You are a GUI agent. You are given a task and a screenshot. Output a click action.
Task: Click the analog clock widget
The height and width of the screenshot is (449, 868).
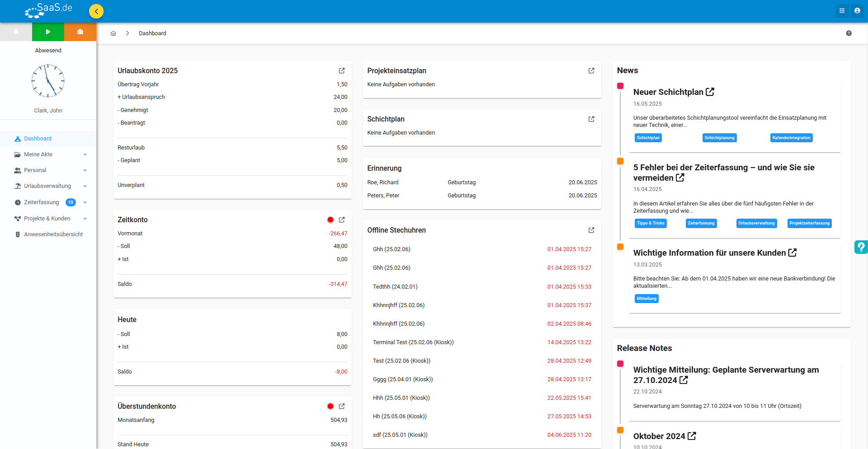(x=48, y=81)
